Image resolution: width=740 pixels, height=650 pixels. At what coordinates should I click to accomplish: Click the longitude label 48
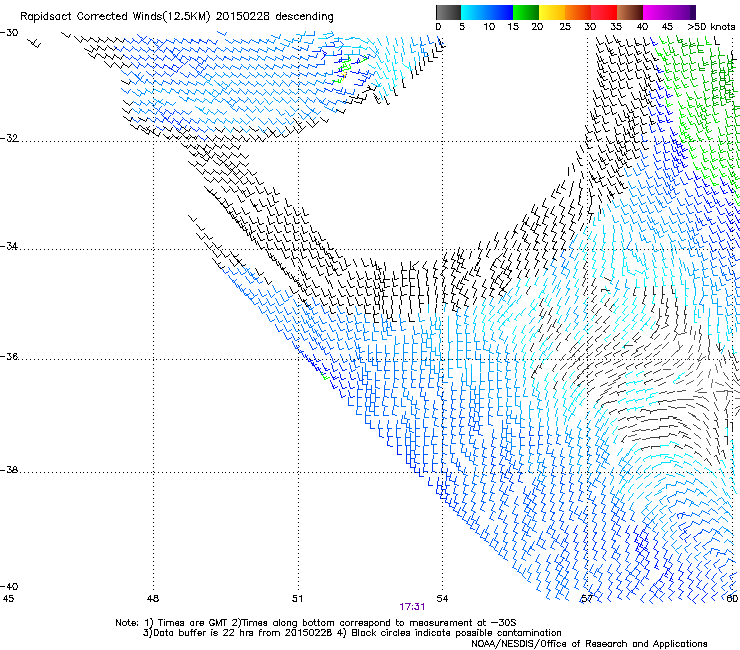[x=153, y=599]
